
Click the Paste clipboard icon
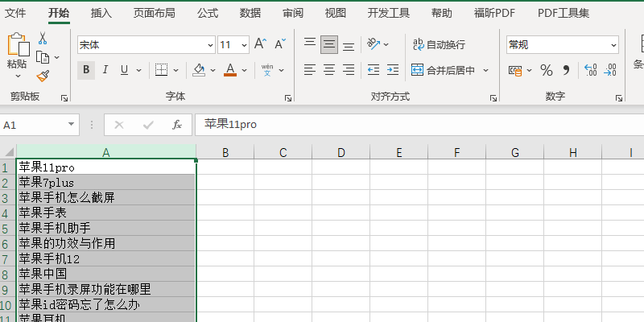click(18, 44)
